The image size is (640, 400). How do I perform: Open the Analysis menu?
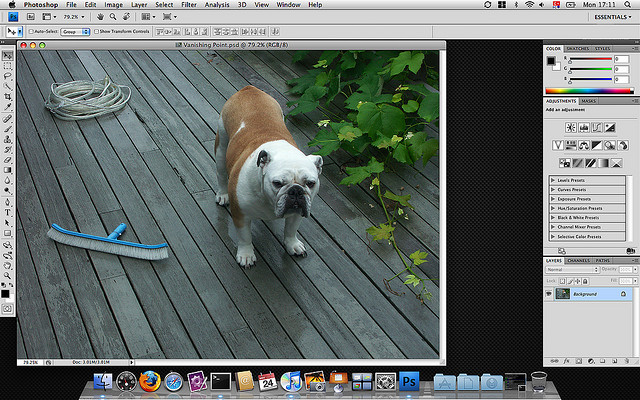coord(217,4)
